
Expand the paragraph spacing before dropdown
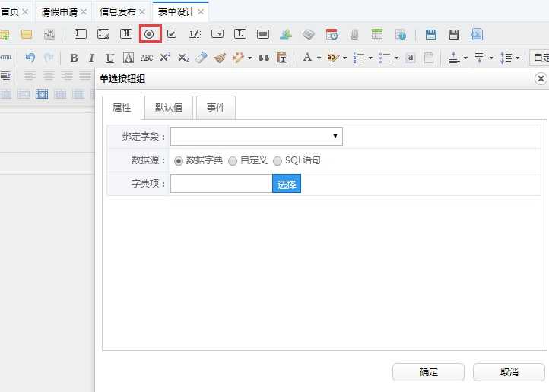pyautogui.click(x=465, y=58)
